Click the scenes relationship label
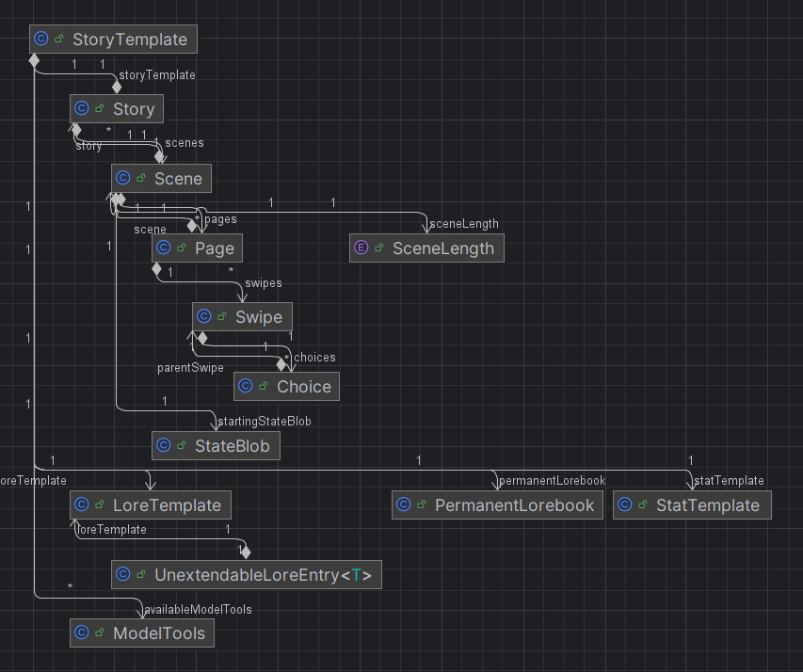803x672 pixels. tap(185, 143)
